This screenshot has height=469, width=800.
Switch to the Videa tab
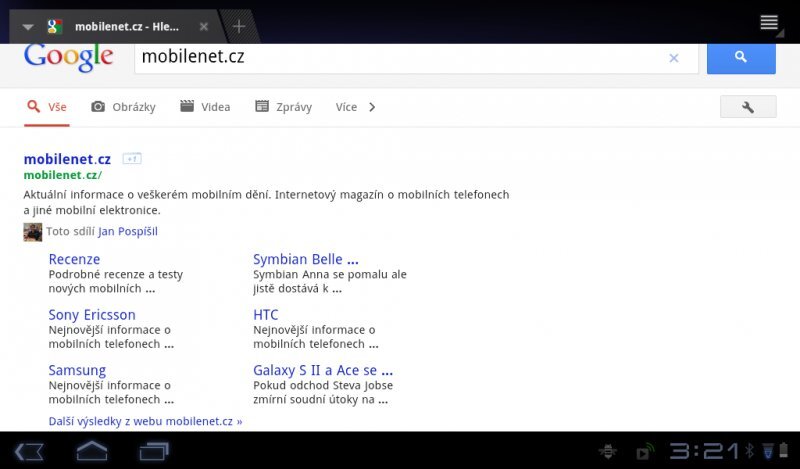pos(205,107)
